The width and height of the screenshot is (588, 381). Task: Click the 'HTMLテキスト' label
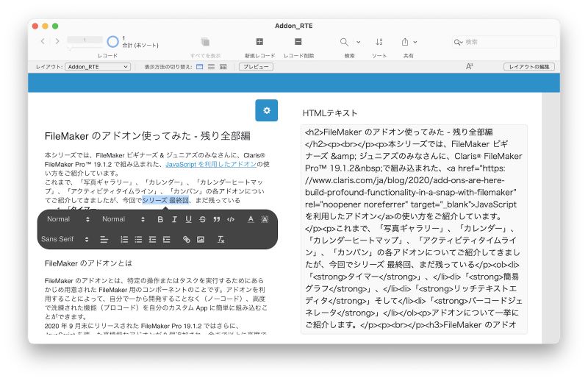(329, 113)
